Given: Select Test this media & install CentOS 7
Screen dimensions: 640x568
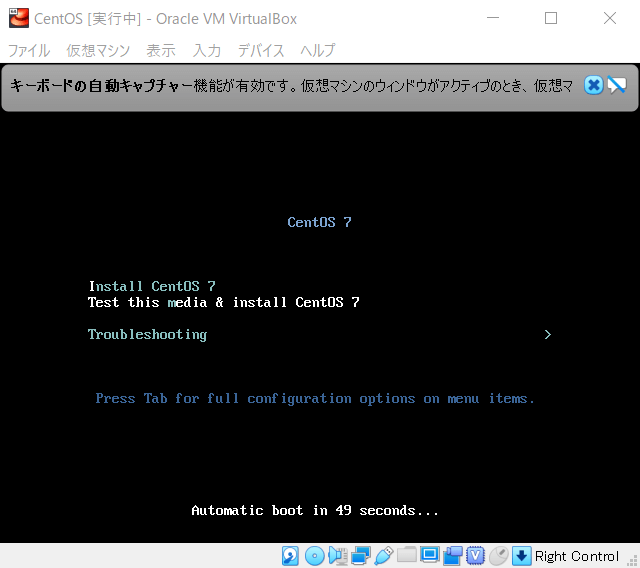Looking at the screenshot, I should pyautogui.click(x=224, y=302).
